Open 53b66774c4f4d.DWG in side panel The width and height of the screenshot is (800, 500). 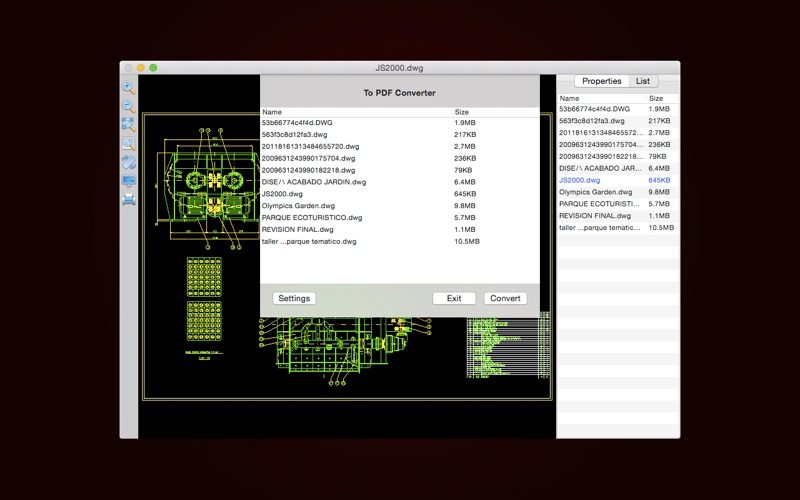[x=618, y=109]
